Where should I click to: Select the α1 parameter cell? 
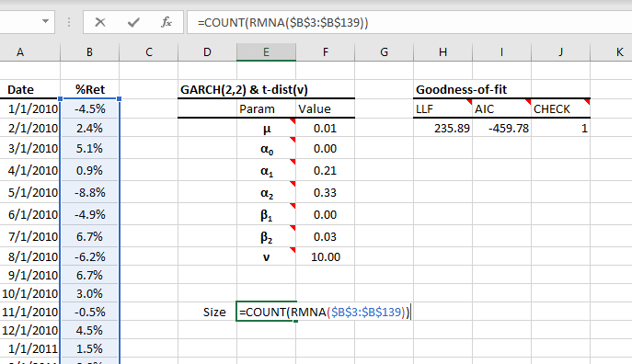click(x=266, y=170)
